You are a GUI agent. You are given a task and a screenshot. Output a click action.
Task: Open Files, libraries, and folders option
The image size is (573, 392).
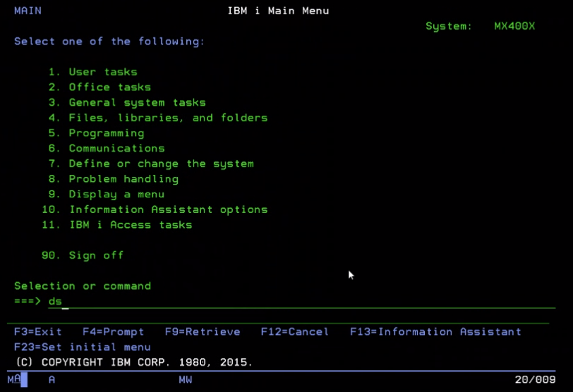point(158,118)
